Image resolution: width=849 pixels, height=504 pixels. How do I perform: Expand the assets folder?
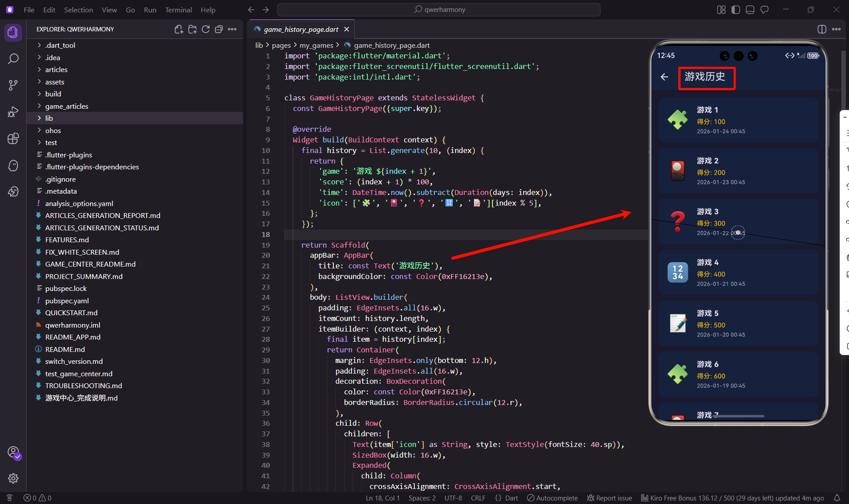click(x=54, y=82)
